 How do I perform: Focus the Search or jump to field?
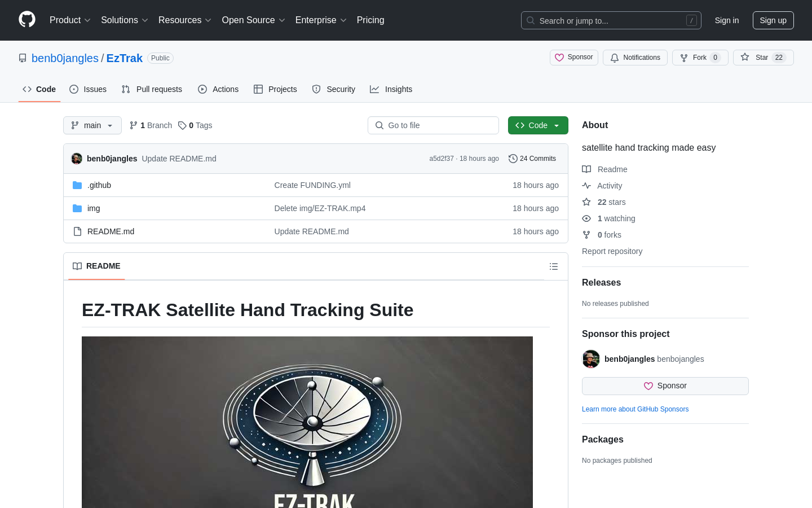click(x=611, y=20)
